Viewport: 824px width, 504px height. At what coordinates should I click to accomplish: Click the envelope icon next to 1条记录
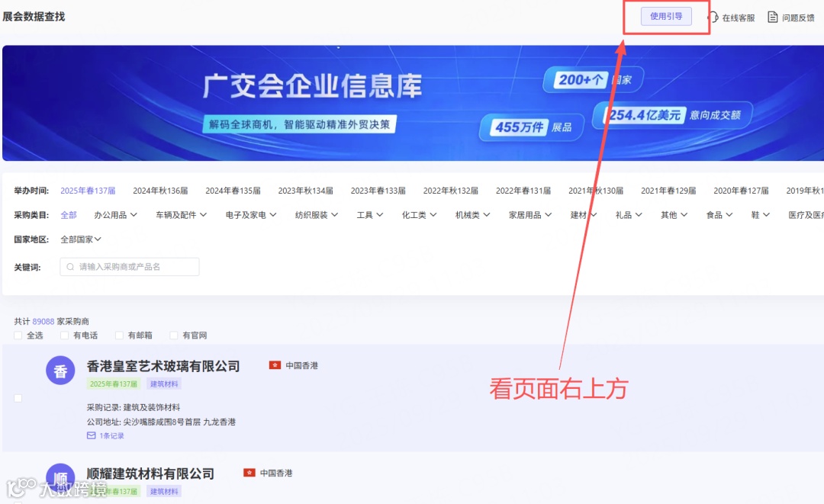point(92,435)
